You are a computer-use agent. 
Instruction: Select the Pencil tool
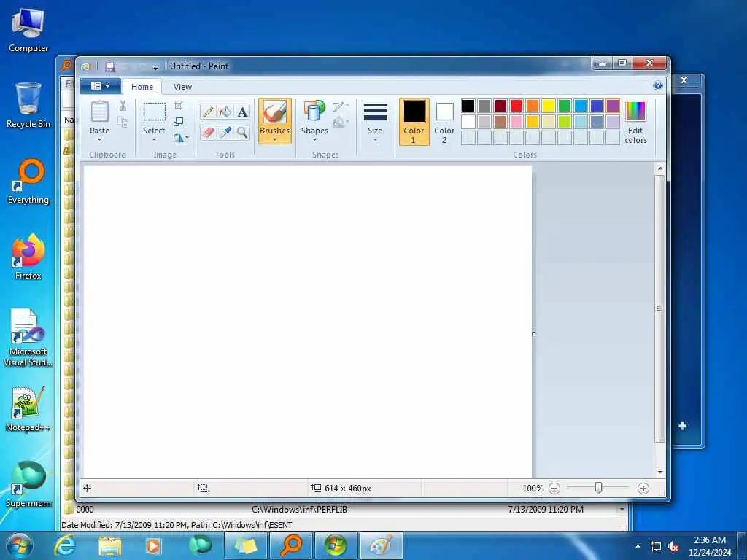pos(208,112)
